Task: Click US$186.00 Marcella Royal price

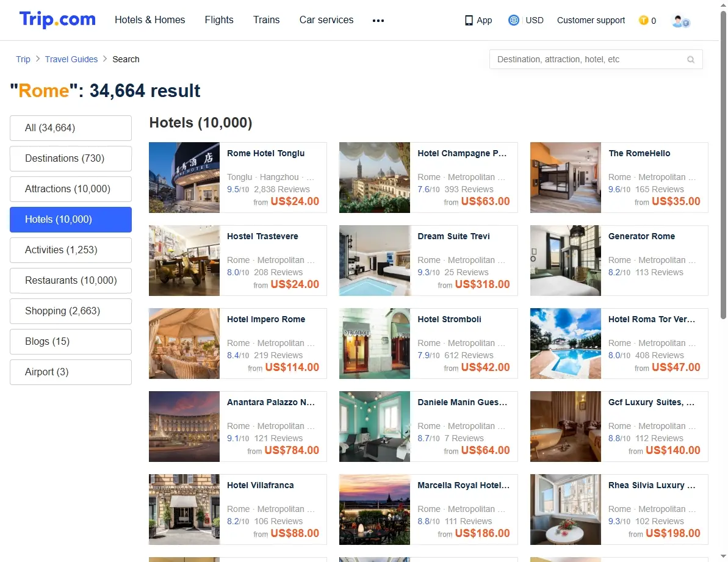Action: 483,533
